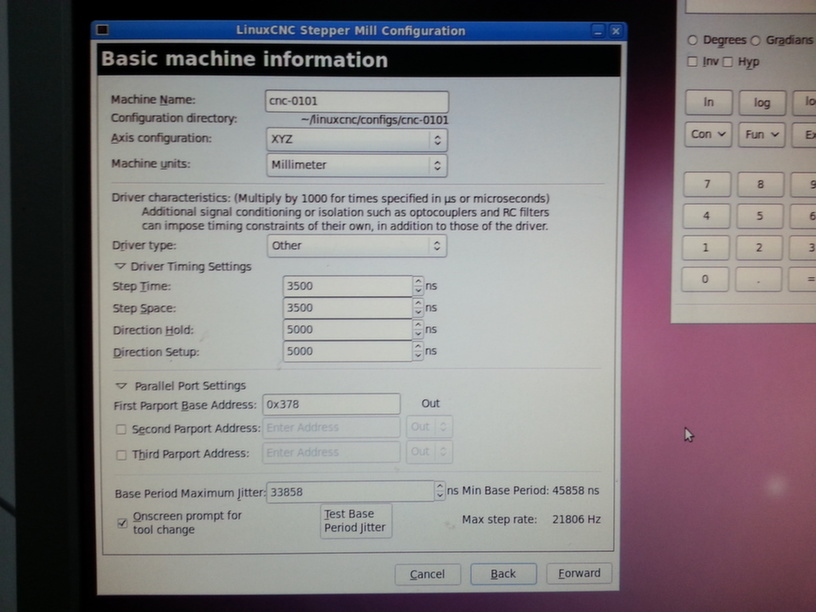Edit the Machine Name field
Screen dimensions: 816x612
(357, 101)
